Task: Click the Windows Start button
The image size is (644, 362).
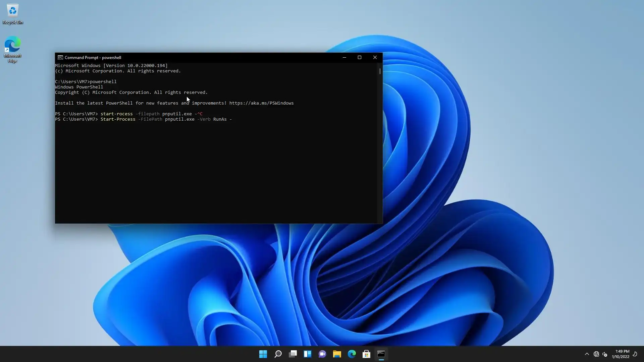Action: [x=263, y=354]
